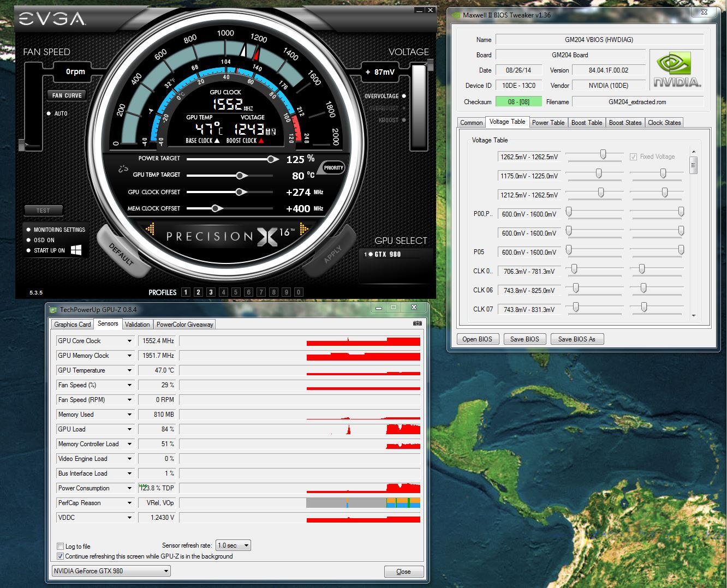Toggle the KBOOST option
This screenshot has height=588, width=727.
[x=404, y=120]
